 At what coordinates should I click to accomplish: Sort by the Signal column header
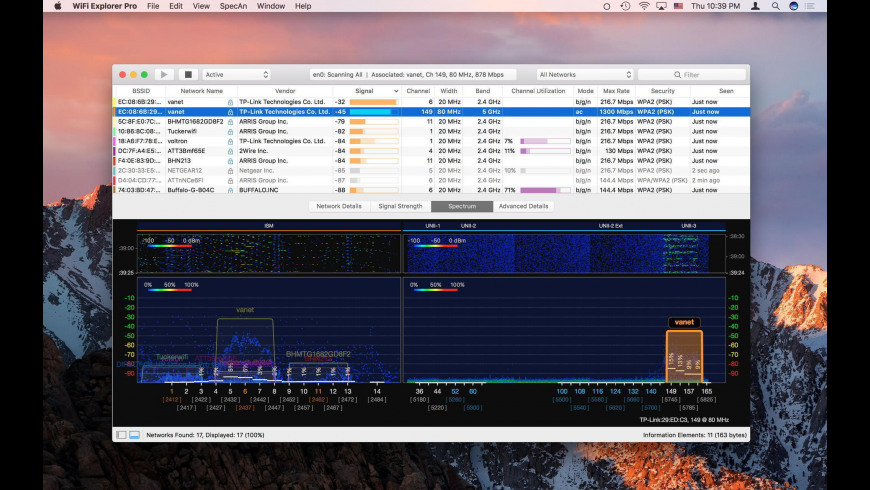tap(366, 91)
